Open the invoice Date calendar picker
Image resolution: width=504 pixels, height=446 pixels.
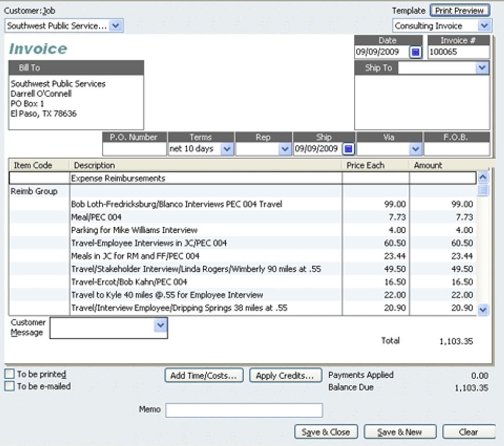(416, 52)
